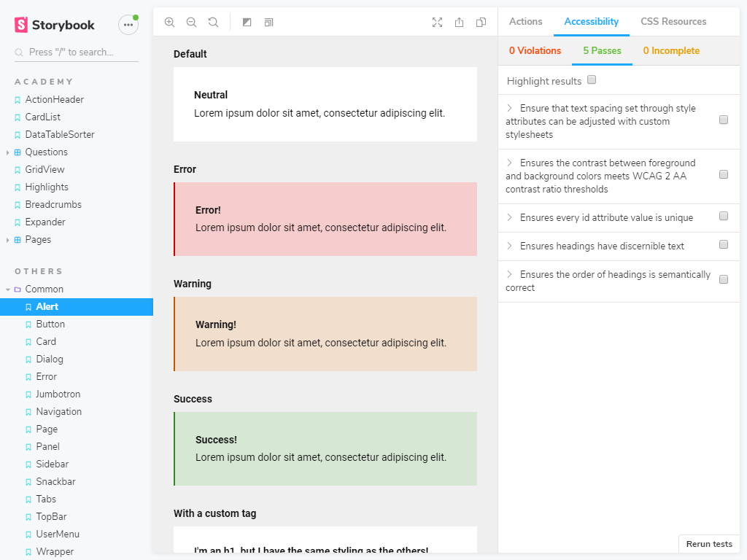Image resolution: width=747 pixels, height=560 pixels.
Task: Select the Button story in sidebar
Action: pyautogui.click(x=50, y=324)
